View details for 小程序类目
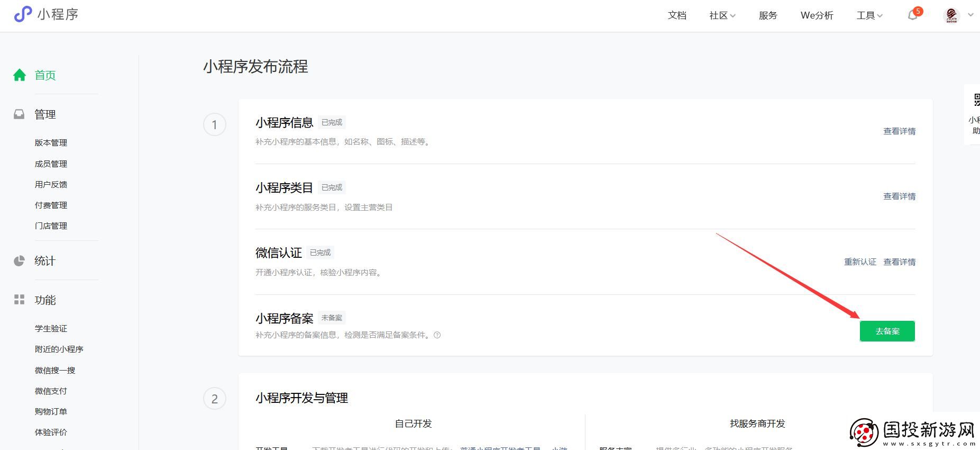Image resolution: width=980 pixels, height=450 pixels. (899, 196)
